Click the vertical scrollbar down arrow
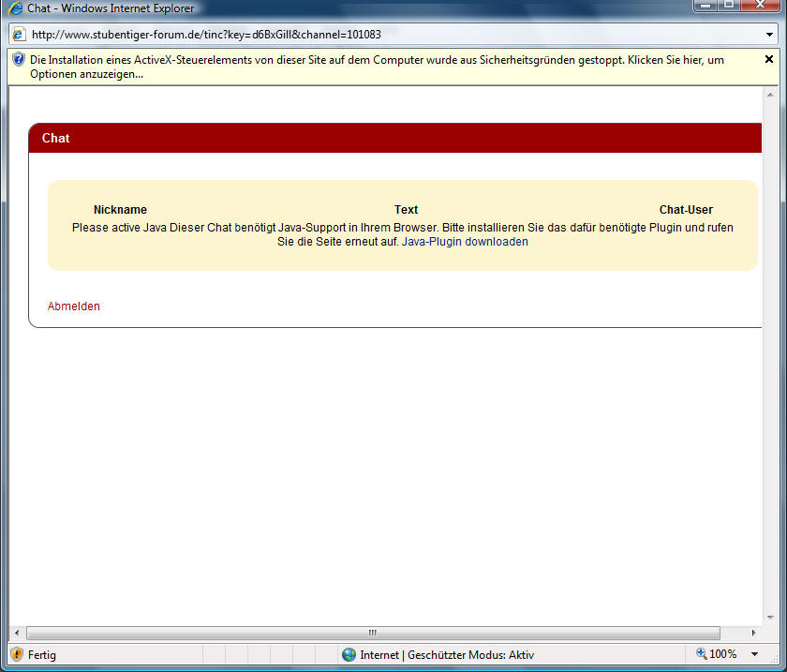This screenshot has width=787, height=672. point(770,617)
